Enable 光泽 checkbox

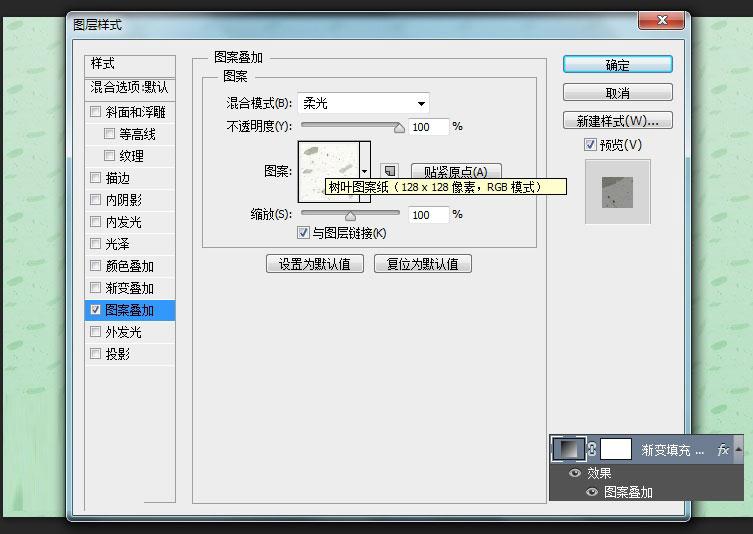point(95,243)
